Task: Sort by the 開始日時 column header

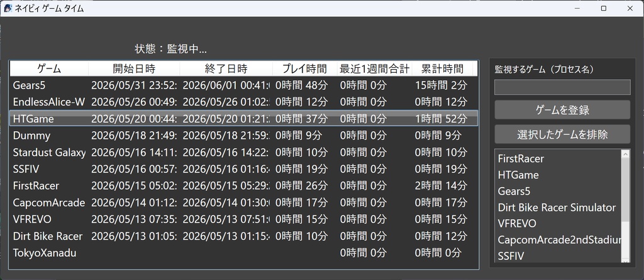Action: pos(134,68)
